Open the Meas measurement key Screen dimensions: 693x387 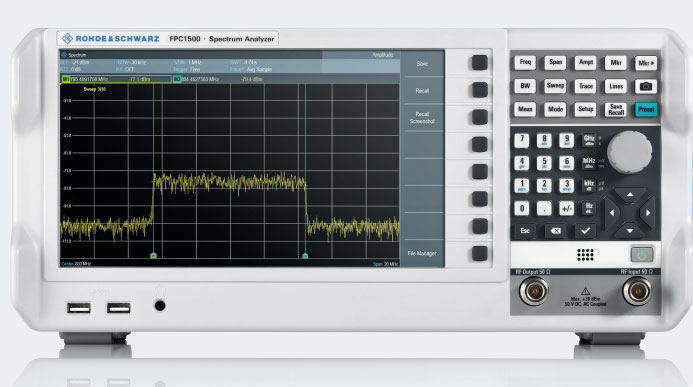(x=525, y=109)
